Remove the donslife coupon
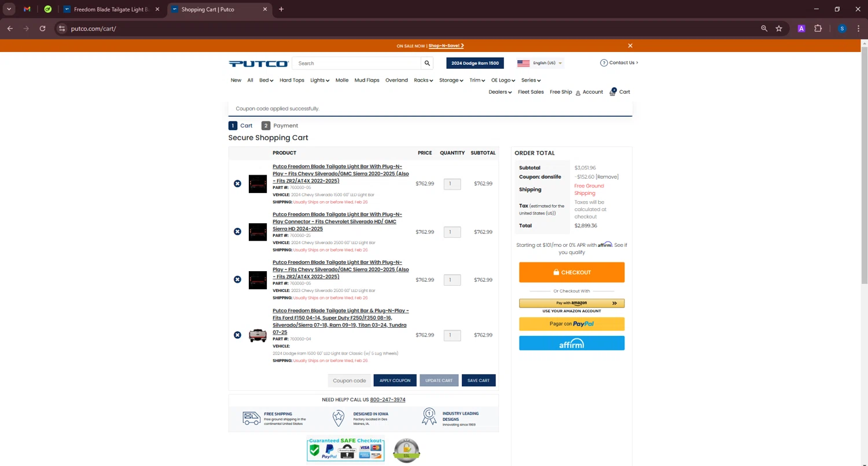868x466 pixels. click(x=607, y=177)
